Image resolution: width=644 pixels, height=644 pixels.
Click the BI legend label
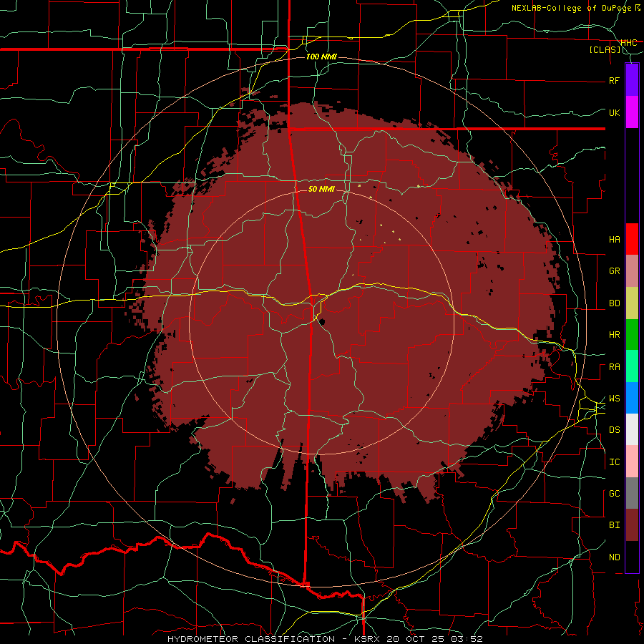click(614, 525)
